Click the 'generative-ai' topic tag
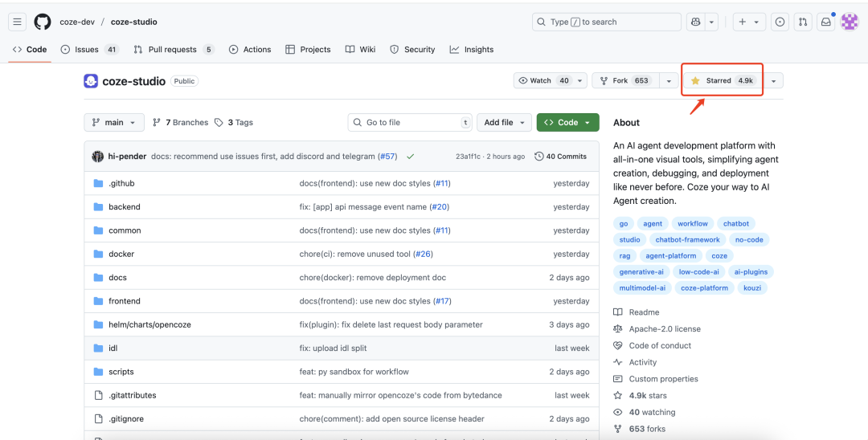868x440 pixels. [x=641, y=272]
